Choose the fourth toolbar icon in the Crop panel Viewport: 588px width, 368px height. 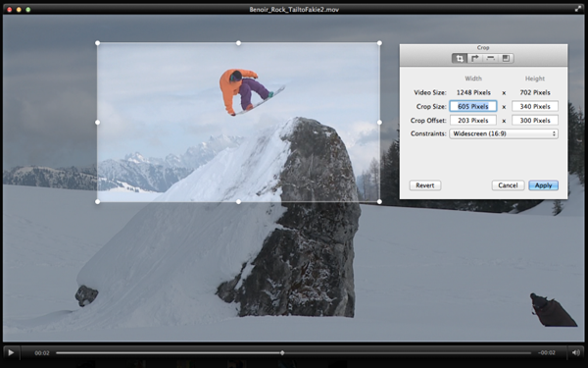pyautogui.click(x=506, y=58)
